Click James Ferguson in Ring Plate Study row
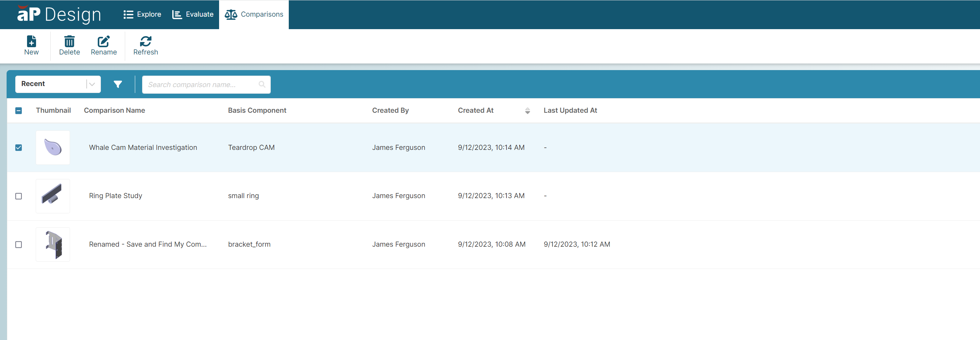980x340 pixels. tap(399, 196)
